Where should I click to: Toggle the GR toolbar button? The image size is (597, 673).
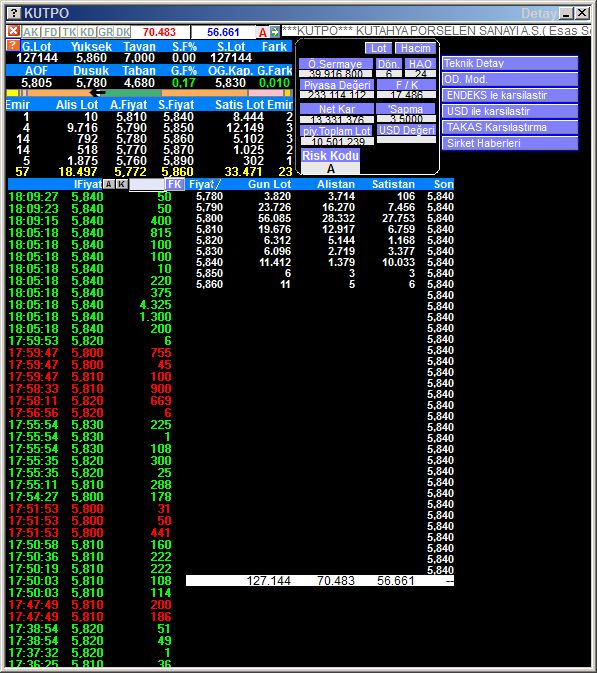[x=105, y=32]
